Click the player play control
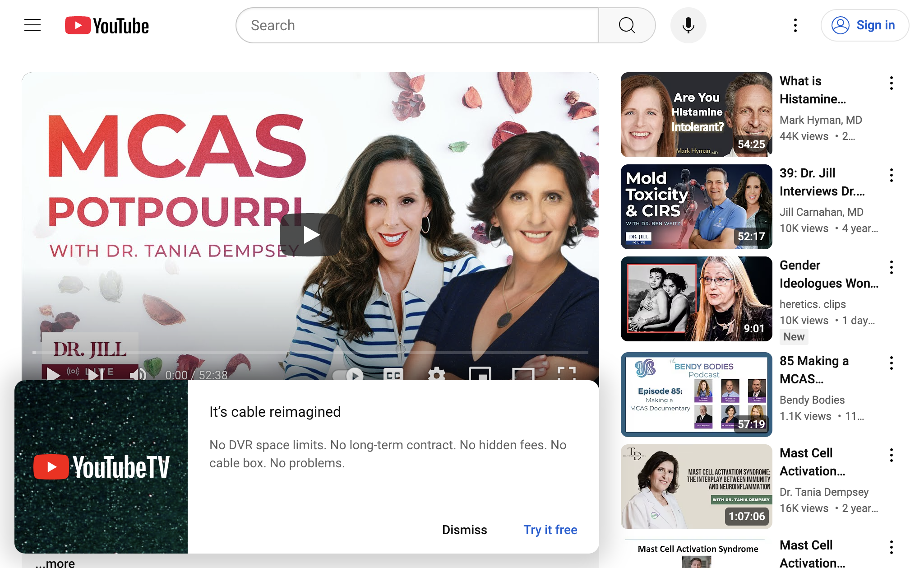The width and height of the screenshot is (924, 568). coord(53,374)
